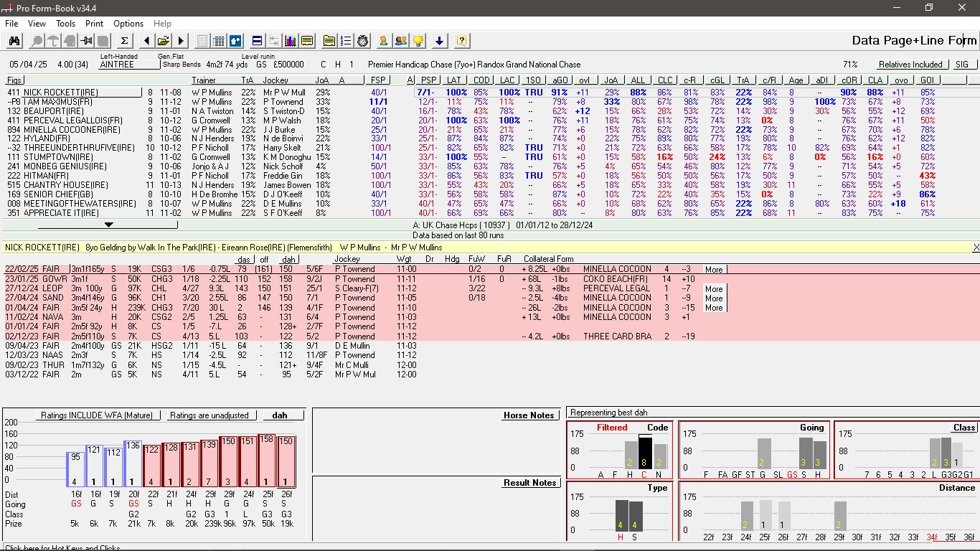
Task: Go to next race with right arrow
Action: pos(181,41)
